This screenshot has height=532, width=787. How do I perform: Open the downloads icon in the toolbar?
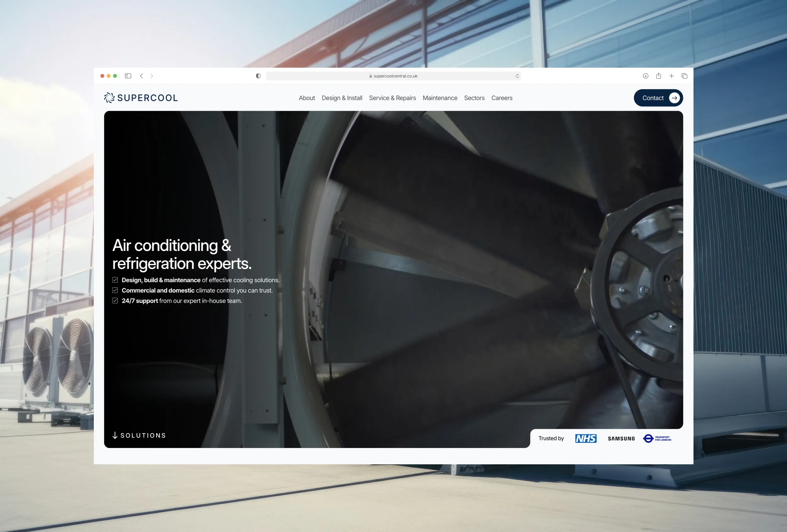[645, 76]
